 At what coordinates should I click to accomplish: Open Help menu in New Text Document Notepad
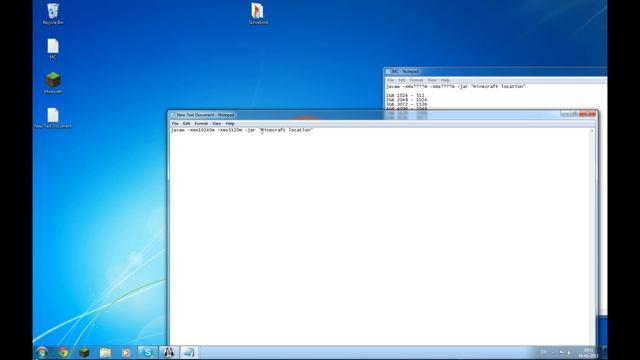[x=230, y=123]
